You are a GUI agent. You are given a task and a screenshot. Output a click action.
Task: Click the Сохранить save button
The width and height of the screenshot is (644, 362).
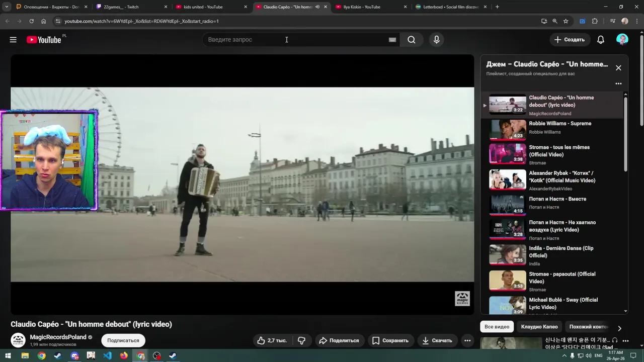[390, 340]
